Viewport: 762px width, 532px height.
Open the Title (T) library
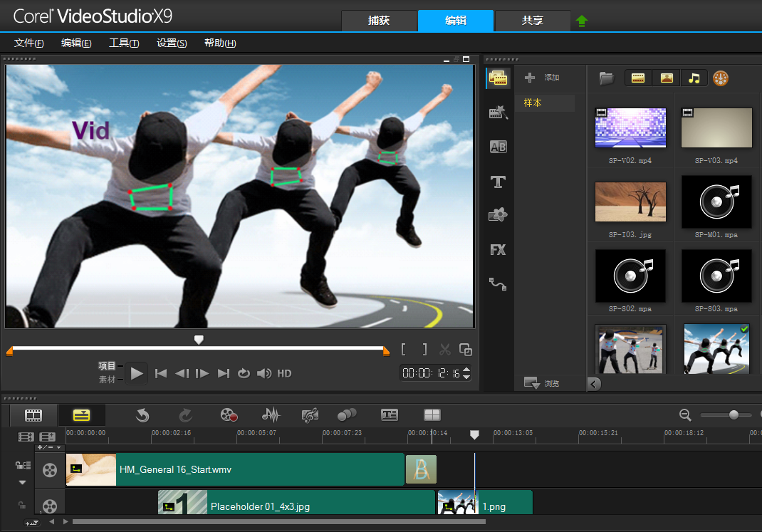click(498, 182)
